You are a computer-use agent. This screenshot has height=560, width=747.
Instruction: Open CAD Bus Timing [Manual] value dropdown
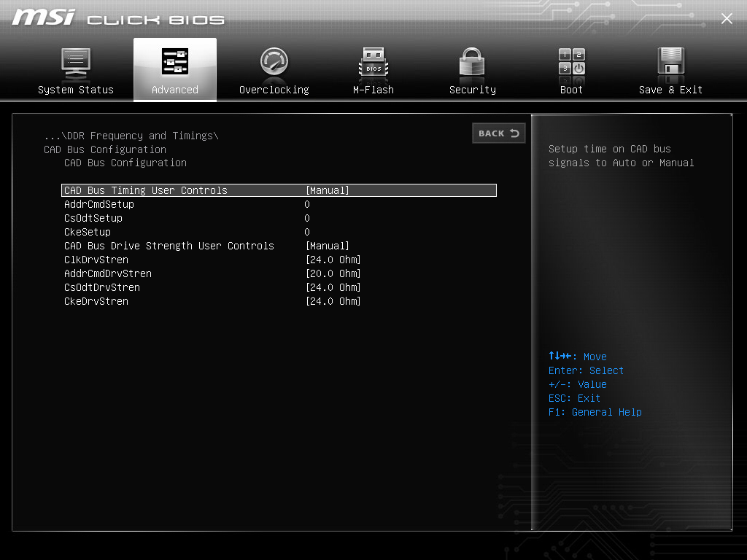(x=328, y=190)
